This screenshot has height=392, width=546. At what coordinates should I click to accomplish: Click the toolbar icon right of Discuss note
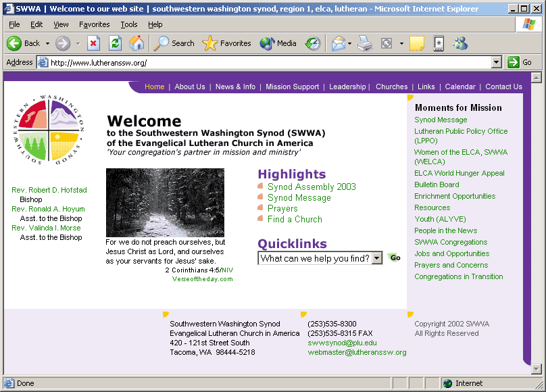(x=439, y=43)
